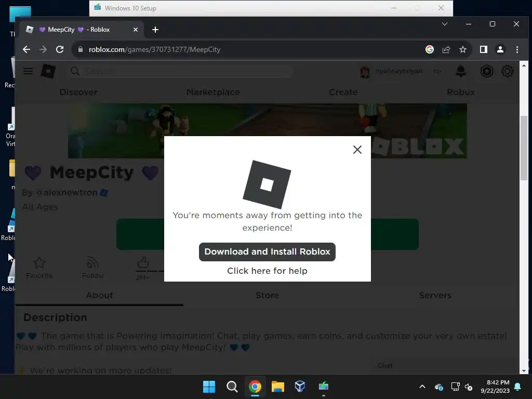The height and width of the screenshot is (399, 532).
Task: Open Windows Start menu
Action: [209, 387]
